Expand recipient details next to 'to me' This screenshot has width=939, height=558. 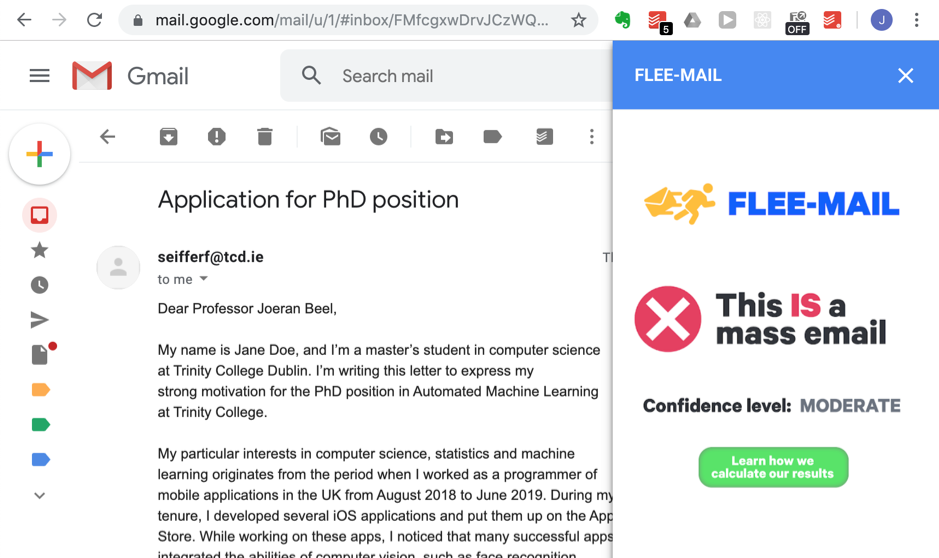[x=204, y=279]
